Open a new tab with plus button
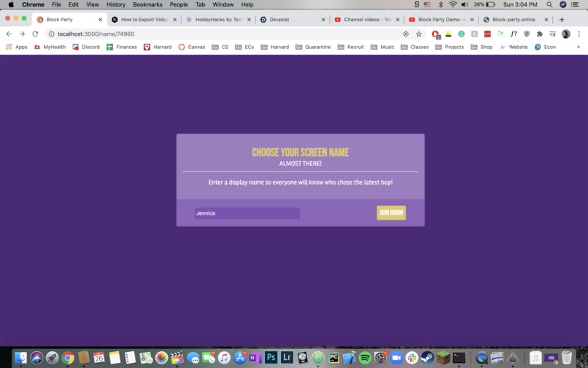Image resolution: width=588 pixels, height=368 pixels. coord(562,20)
